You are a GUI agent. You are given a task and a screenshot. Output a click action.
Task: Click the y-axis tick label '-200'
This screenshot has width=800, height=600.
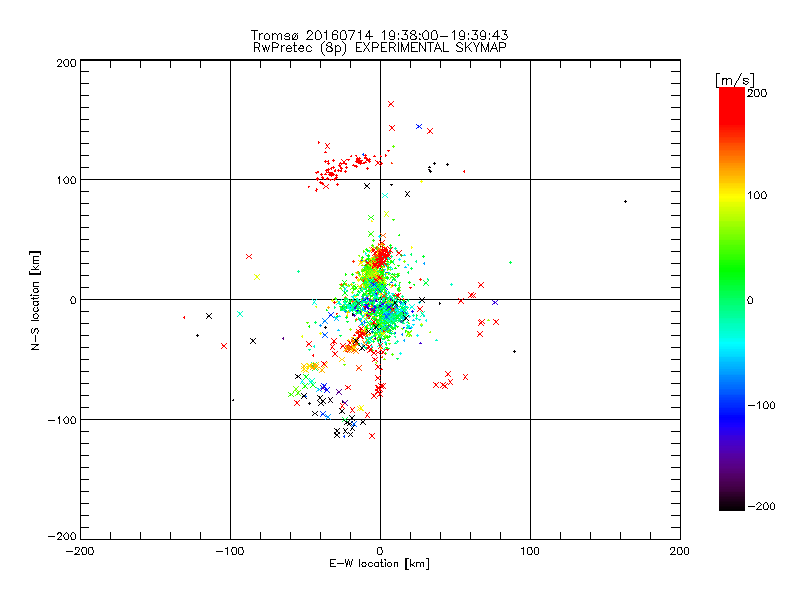point(63,536)
